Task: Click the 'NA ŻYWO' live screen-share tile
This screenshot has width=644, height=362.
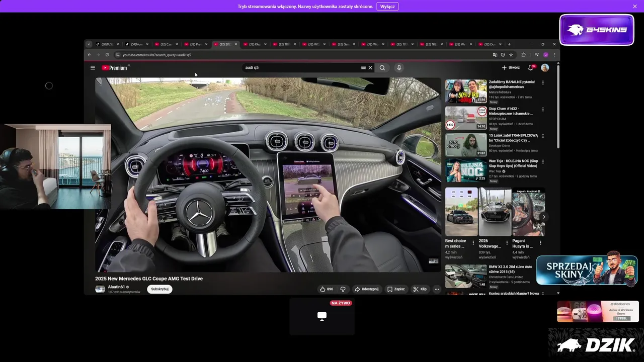Action: pyautogui.click(x=322, y=316)
